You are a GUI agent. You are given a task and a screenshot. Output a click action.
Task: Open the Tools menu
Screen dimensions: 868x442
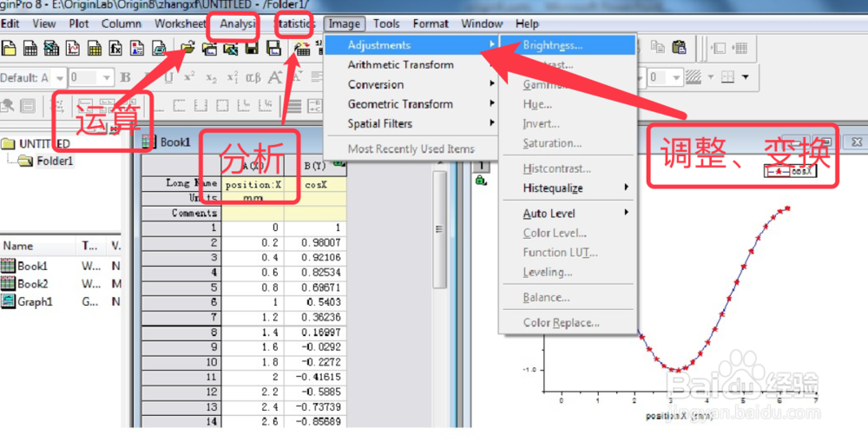coord(386,23)
